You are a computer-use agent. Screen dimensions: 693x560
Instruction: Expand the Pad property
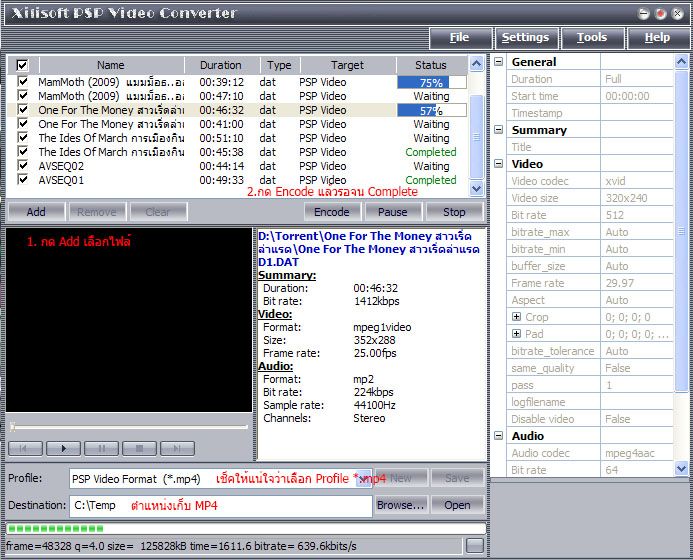[516, 333]
